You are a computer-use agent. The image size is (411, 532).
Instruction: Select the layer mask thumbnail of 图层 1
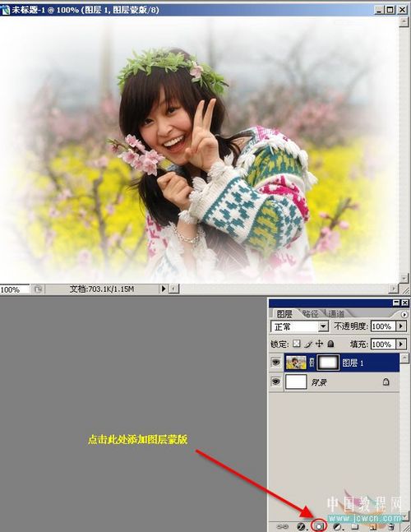click(328, 363)
